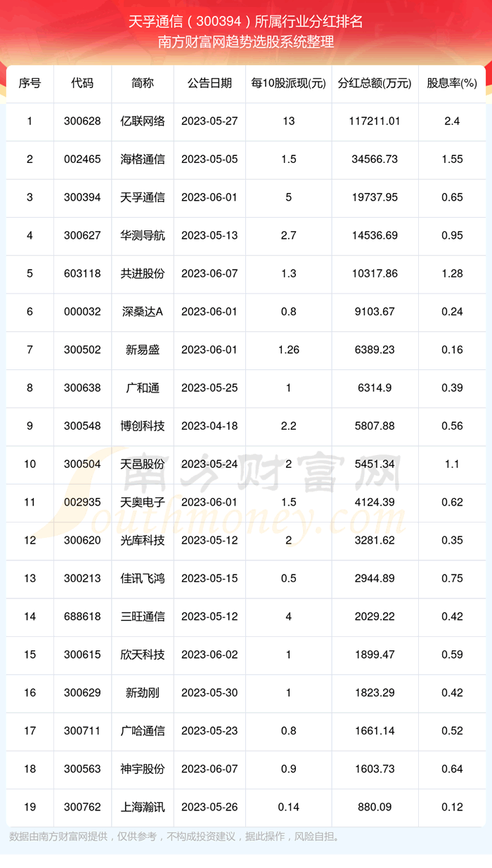Select the 深桑达A stock name
The height and width of the screenshot is (868, 492).
click(143, 312)
